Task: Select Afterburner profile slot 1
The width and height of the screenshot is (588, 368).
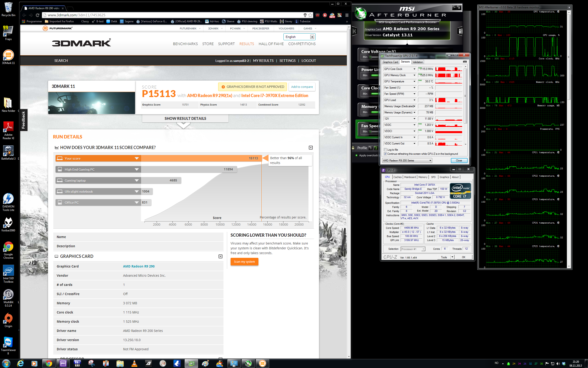Action: [x=370, y=148]
